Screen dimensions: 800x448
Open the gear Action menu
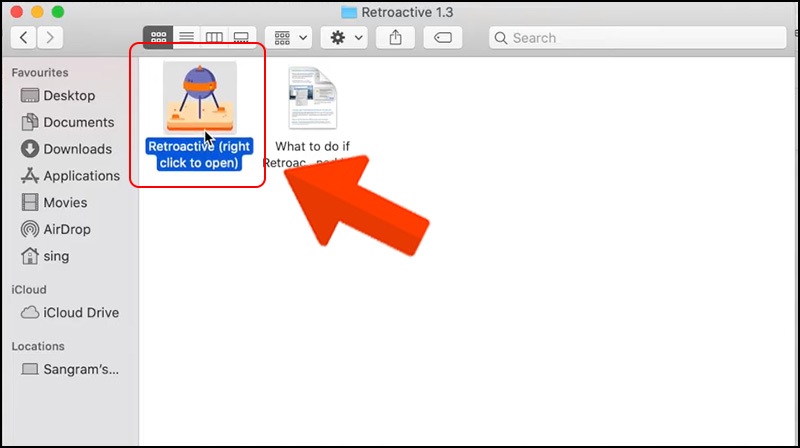tap(347, 38)
